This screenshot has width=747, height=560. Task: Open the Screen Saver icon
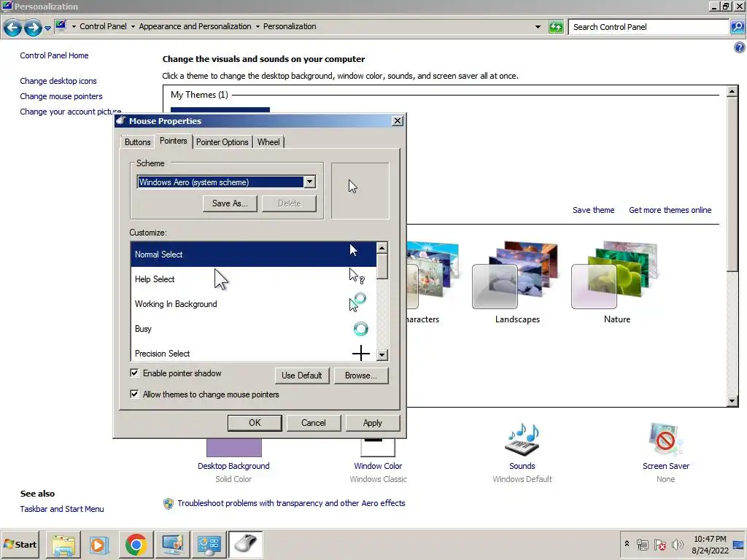pyautogui.click(x=665, y=440)
